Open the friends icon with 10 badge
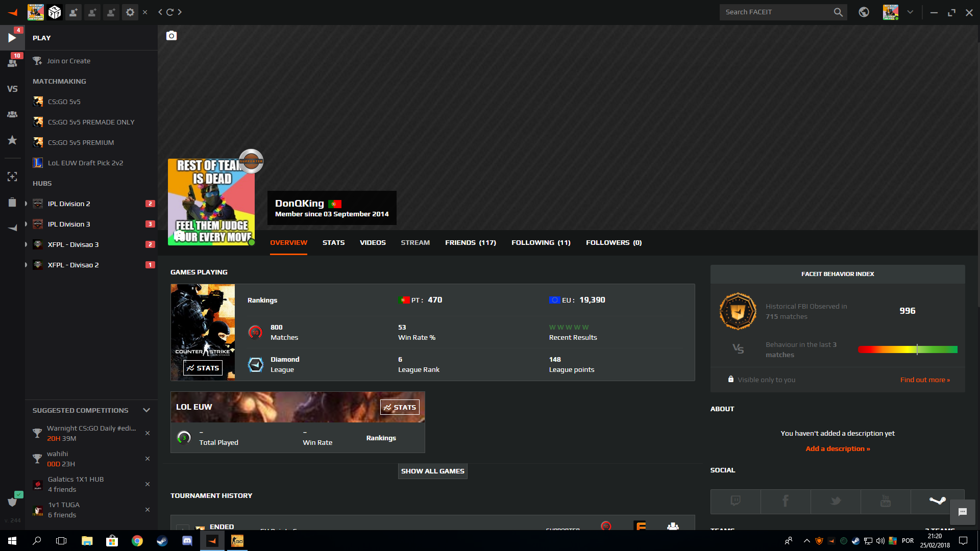The image size is (980, 551). pos(12,63)
